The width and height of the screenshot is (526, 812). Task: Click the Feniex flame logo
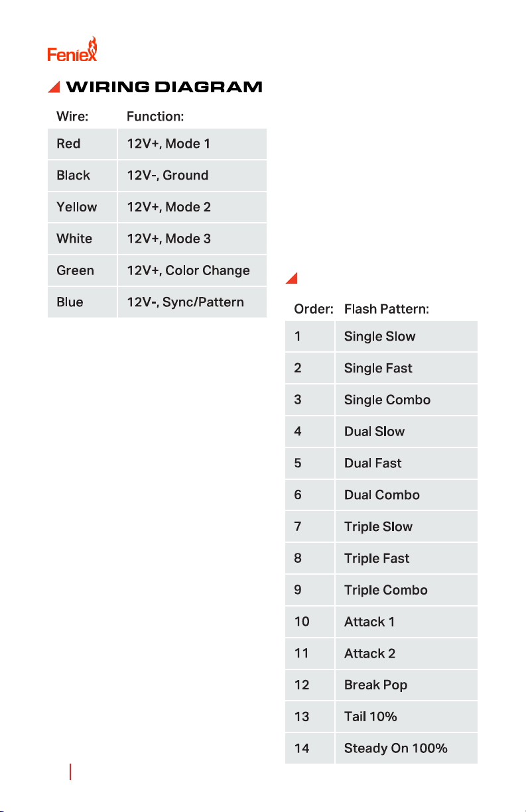point(72,50)
